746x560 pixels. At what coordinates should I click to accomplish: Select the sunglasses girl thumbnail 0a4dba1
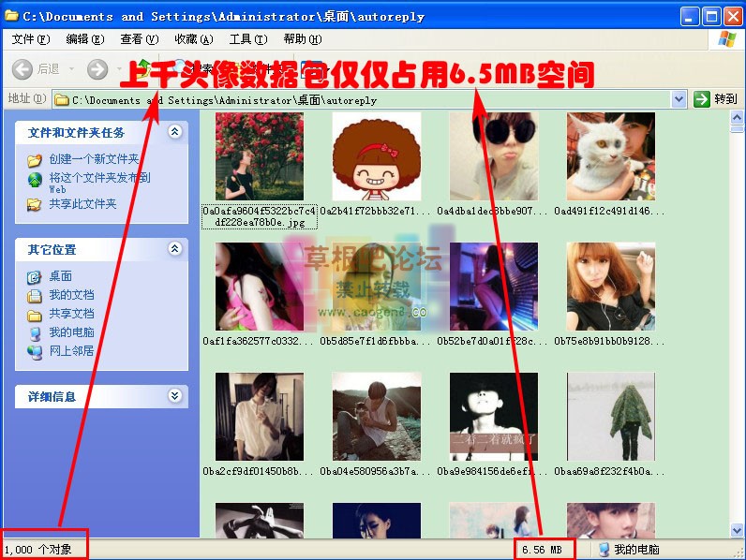click(x=494, y=156)
